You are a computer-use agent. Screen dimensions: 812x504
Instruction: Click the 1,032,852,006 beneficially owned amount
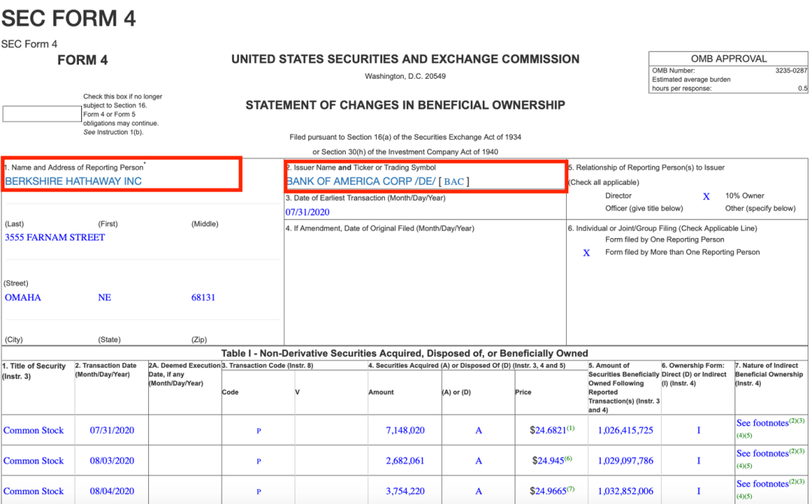[626, 491]
